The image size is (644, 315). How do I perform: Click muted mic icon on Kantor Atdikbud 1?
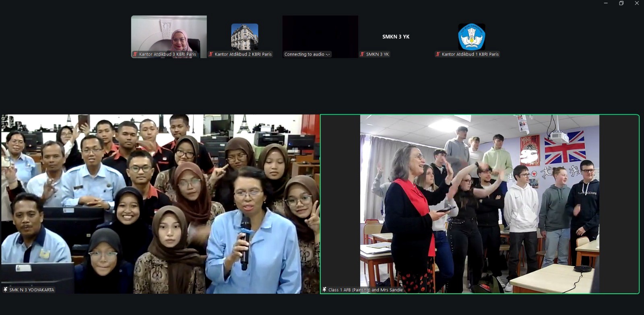click(438, 54)
